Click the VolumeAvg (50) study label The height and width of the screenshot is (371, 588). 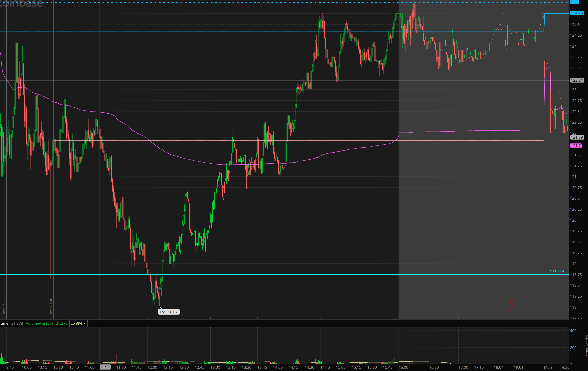point(39,323)
